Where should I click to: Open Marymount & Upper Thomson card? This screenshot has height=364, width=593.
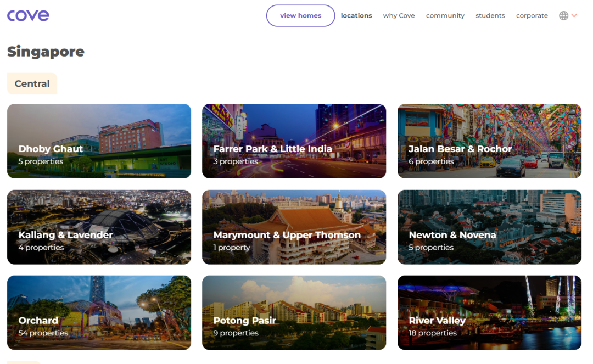pos(294,227)
